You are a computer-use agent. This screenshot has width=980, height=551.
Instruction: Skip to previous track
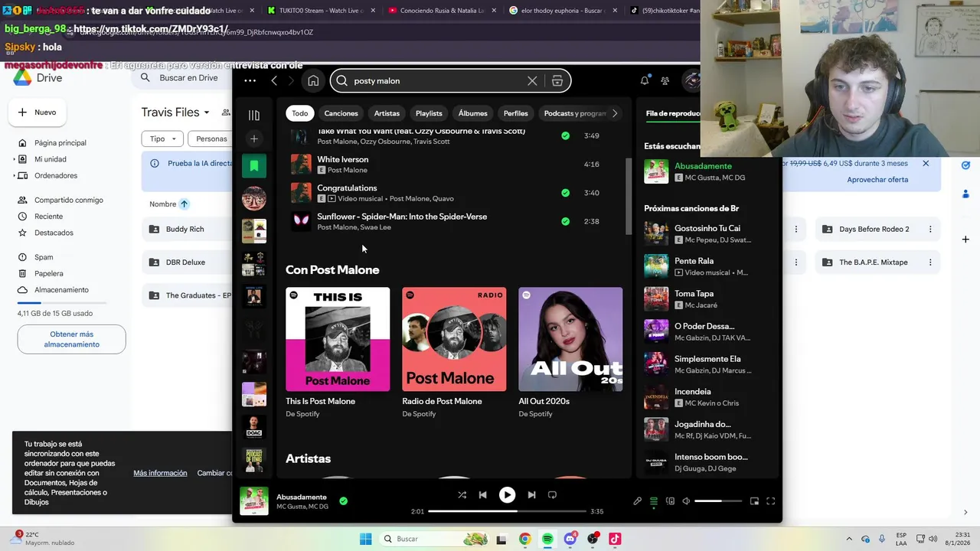[482, 495]
